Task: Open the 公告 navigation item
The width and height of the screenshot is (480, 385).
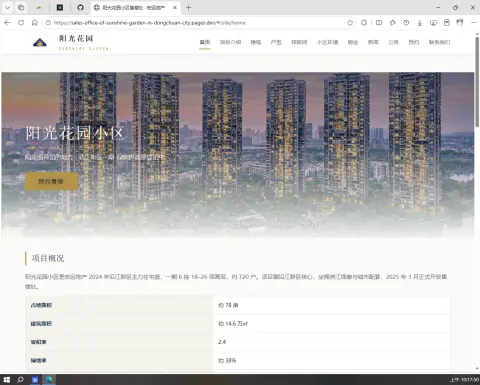Action: [394, 42]
